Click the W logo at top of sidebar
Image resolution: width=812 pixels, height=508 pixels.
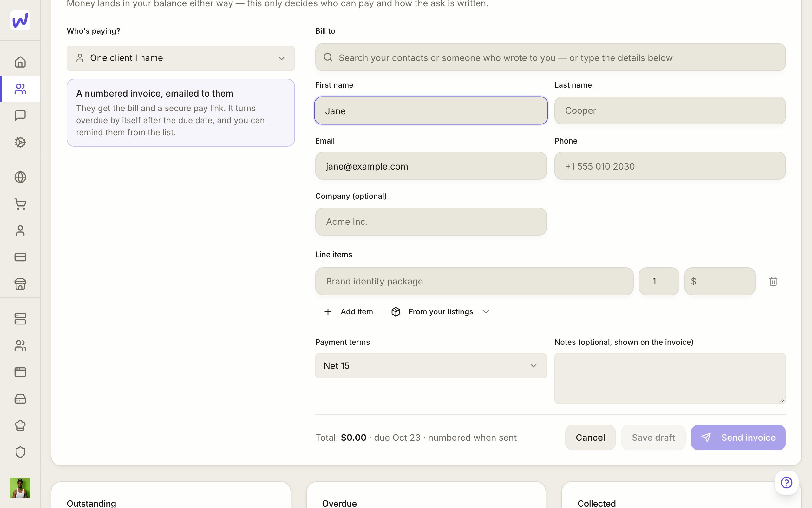click(20, 20)
